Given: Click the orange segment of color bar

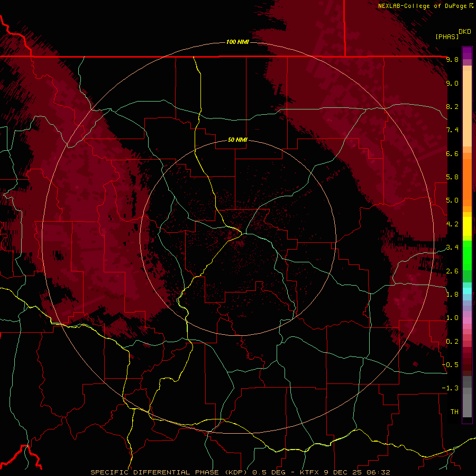Looking at the screenshot, I should click(467, 182).
